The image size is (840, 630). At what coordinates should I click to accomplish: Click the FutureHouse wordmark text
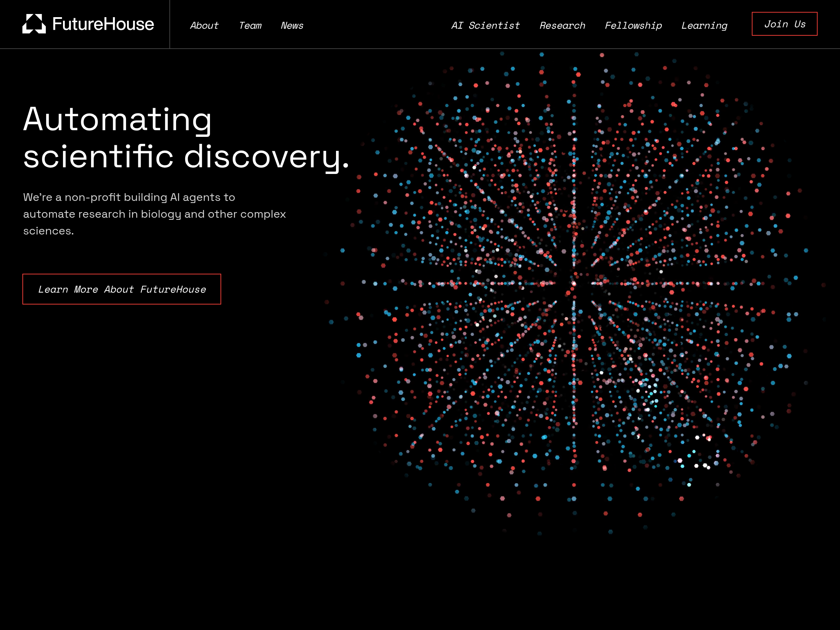pyautogui.click(x=103, y=24)
